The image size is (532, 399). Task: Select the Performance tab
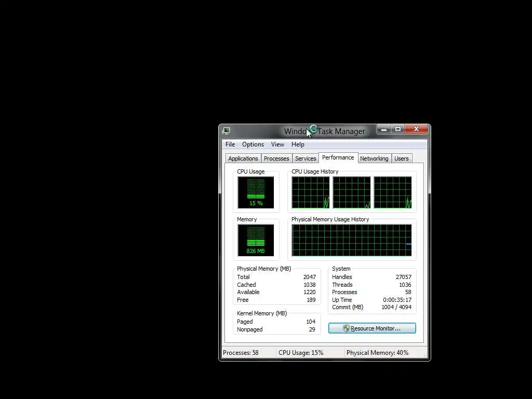(x=338, y=157)
